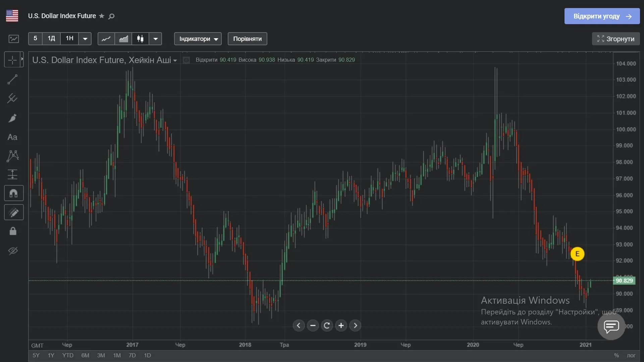Select the YTD time range
The height and width of the screenshot is (362, 644).
68,355
